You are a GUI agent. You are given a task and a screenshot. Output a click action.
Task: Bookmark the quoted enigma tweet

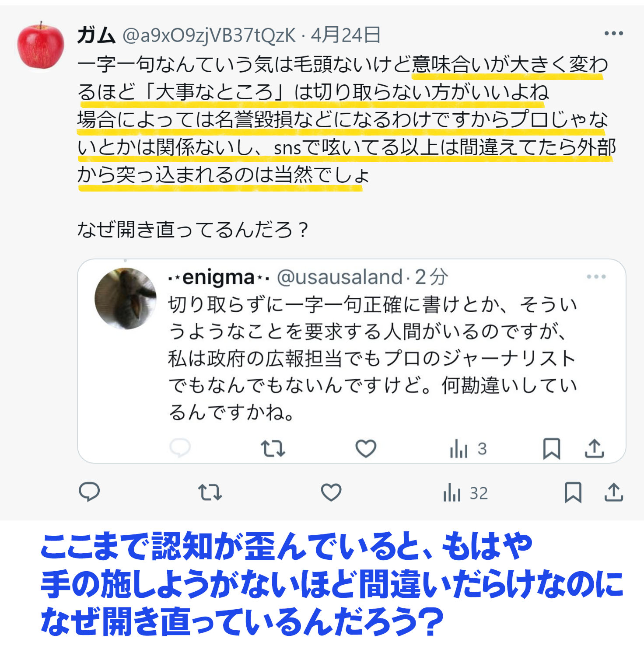[552, 448]
